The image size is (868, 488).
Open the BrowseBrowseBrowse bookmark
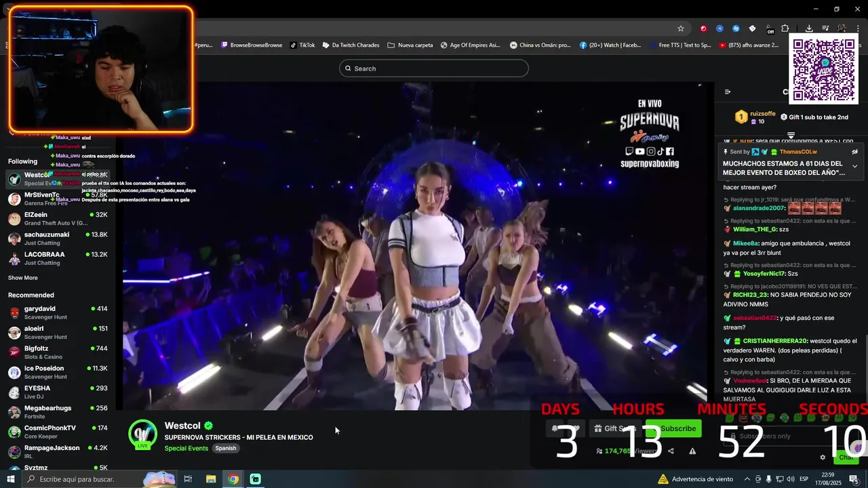pos(250,45)
